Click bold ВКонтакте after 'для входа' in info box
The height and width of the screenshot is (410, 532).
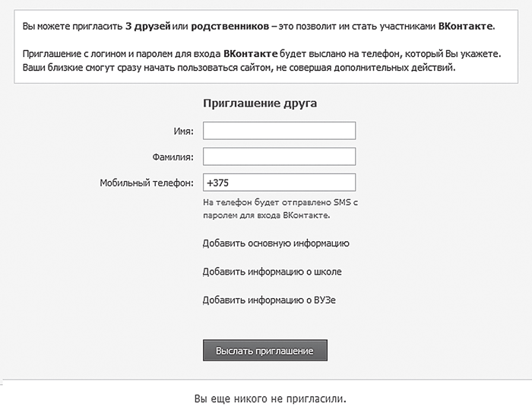[250, 54]
